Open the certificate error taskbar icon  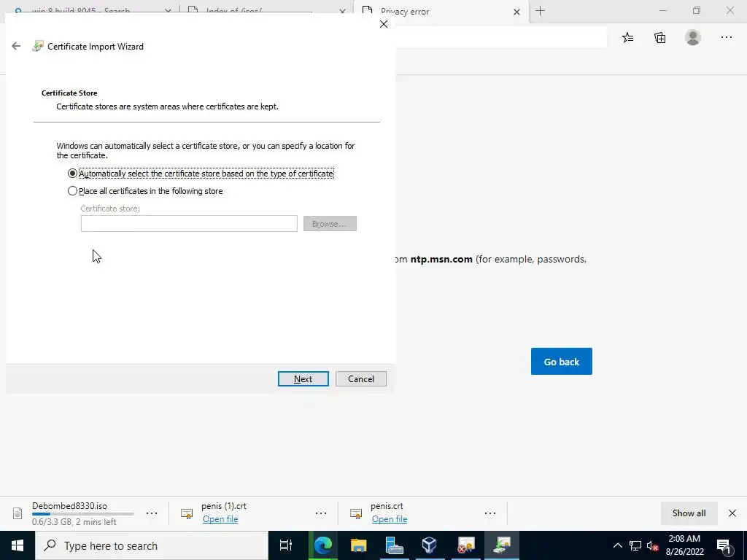pos(466,545)
